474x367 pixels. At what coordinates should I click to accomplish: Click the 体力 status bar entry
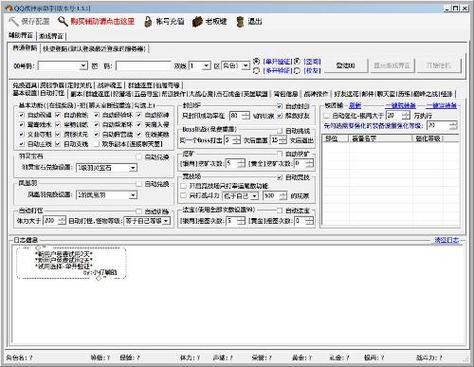click(x=190, y=358)
